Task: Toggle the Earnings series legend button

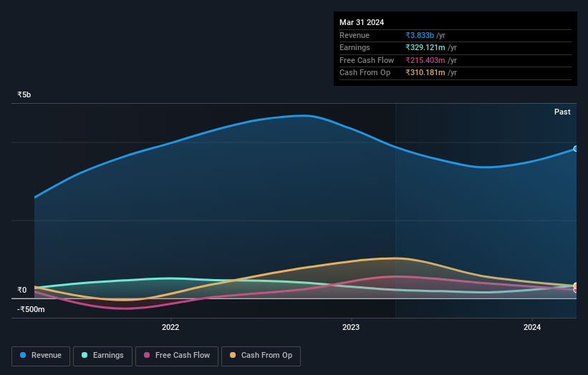Action: coord(102,356)
